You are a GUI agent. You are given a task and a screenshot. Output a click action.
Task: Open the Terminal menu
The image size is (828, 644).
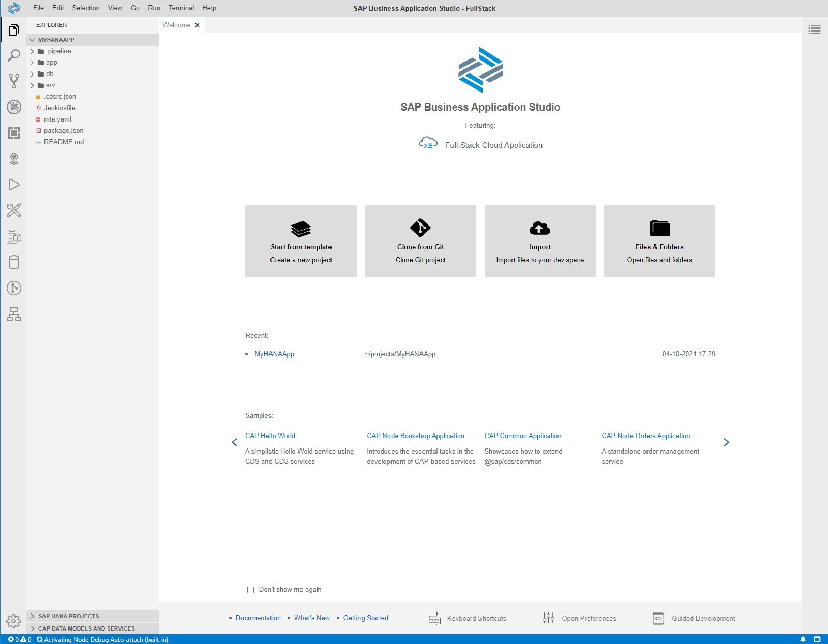(181, 8)
